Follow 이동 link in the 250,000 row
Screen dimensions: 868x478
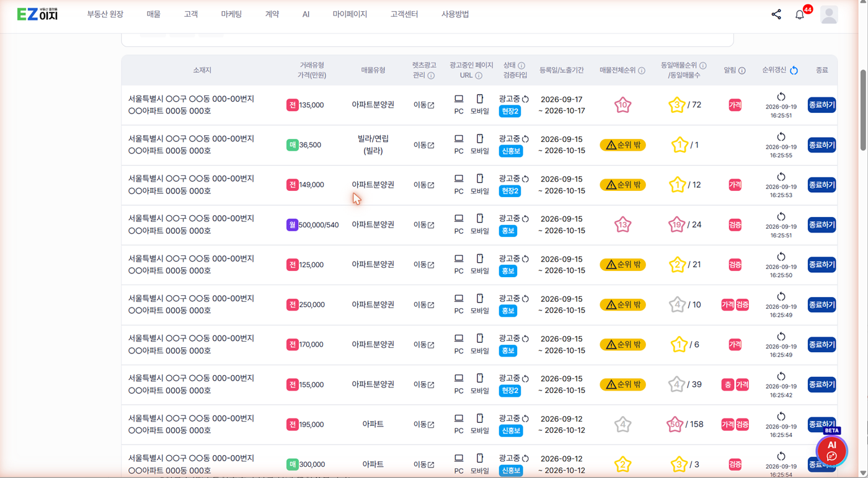(x=424, y=305)
